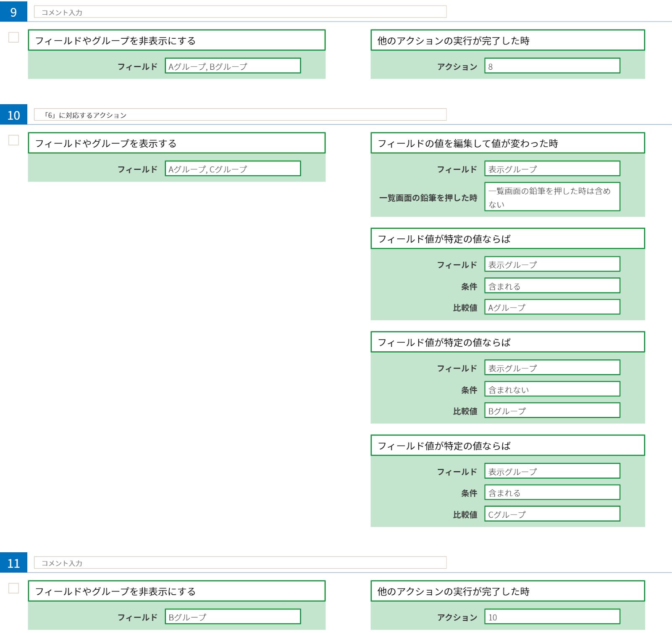Image resolution: width=672 pixels, height=633 pixels.
Task: Click the 比較値 field containing Bグループ
Action: pyautogui.click(x=552, y=411)
